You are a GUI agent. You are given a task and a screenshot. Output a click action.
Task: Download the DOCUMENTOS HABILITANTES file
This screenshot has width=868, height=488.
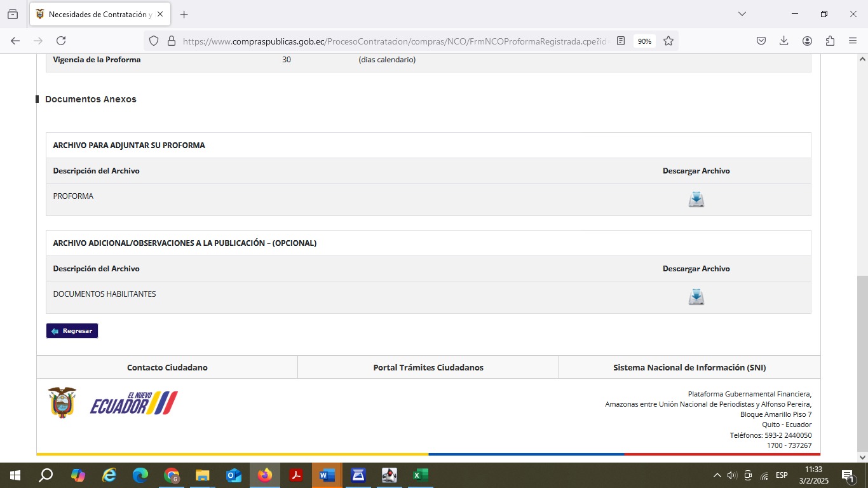[696, 297]
